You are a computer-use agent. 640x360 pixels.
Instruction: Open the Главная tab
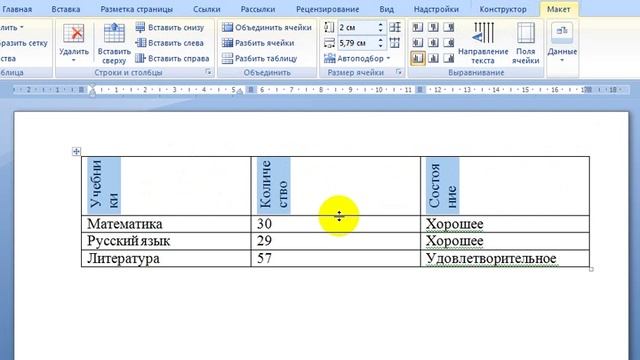tap(16, 9)
